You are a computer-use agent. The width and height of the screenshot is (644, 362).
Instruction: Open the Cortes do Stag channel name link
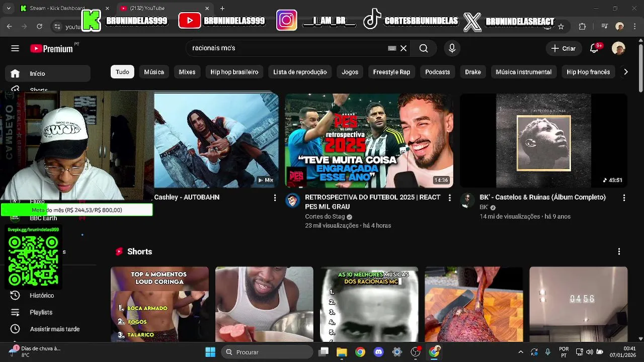click(325, 217)
